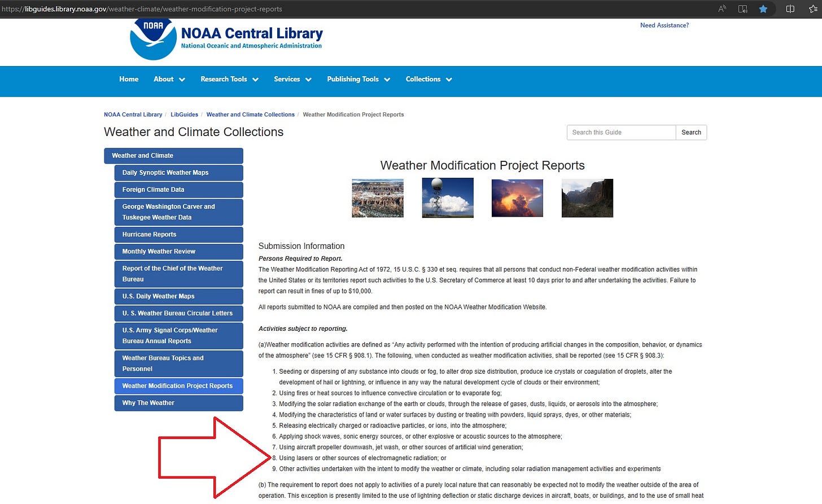This screenshot has height=504, width=822.
Task: Open Why The Weather page
Action: (x=178, y=403)
